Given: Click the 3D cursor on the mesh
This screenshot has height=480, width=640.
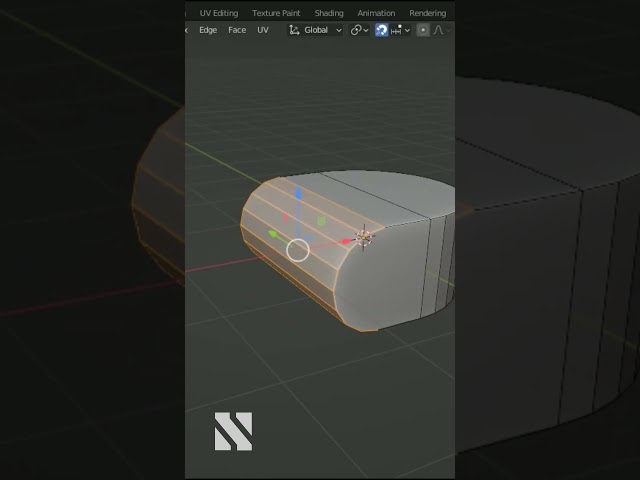Looking at the screenshot, I should pyautogui.click(x=363, y=238).
